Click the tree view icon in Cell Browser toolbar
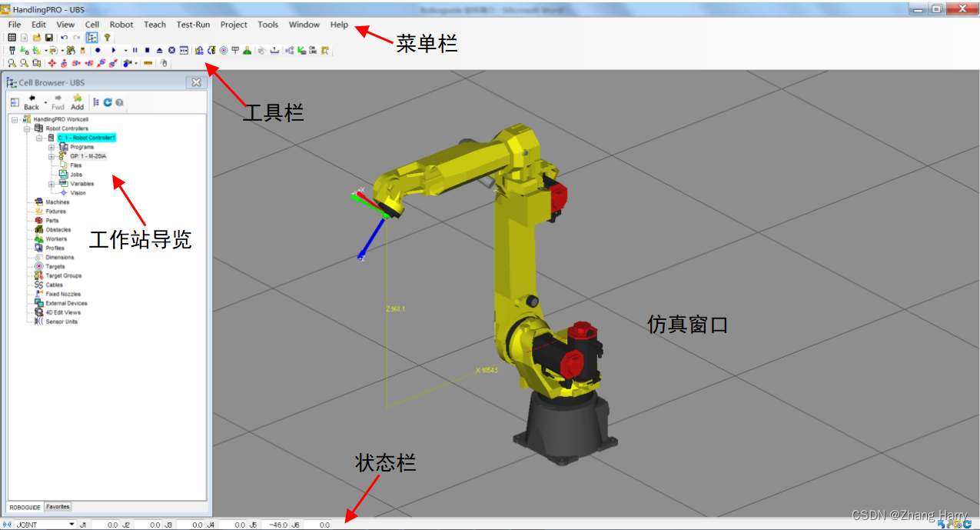The image size is (980, 530). [x=97, y=102]
